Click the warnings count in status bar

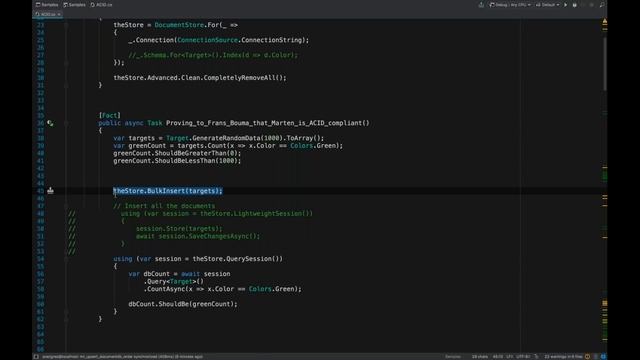point(563,357)
